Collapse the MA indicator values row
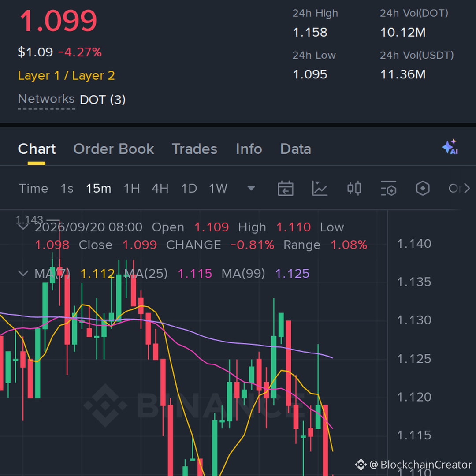 (23, 274)
